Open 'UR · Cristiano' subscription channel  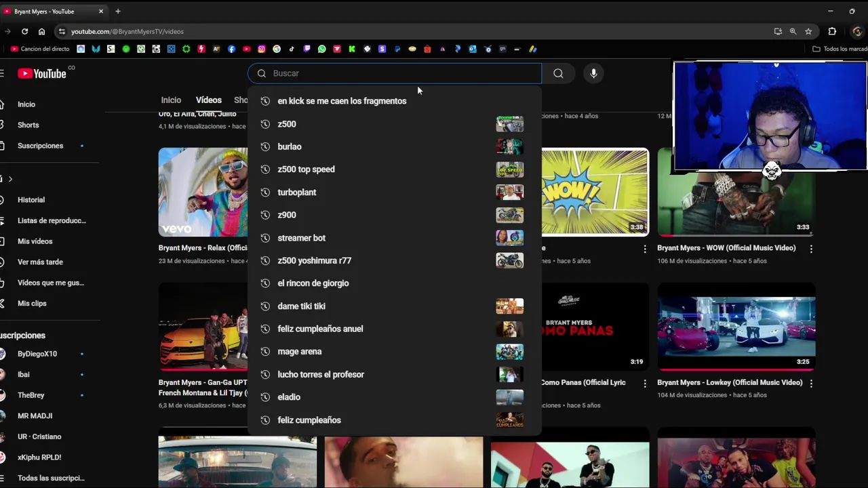coord(39,436)
